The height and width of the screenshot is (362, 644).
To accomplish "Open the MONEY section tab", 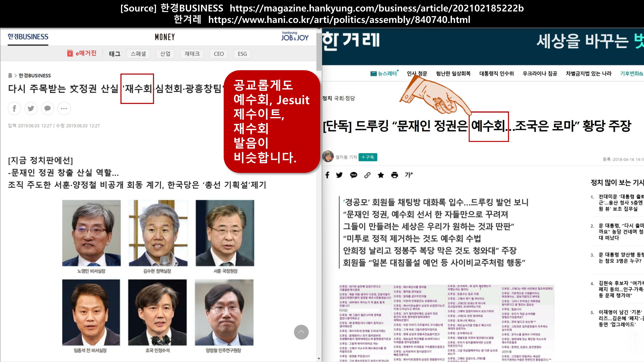I will 165,37.
